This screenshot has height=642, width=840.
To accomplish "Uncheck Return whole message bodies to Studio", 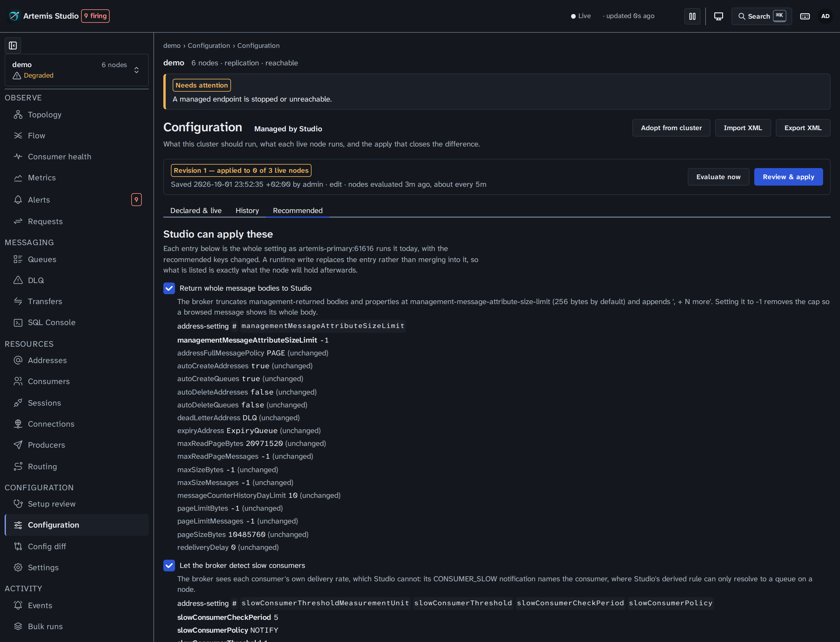I will [169, 289].
